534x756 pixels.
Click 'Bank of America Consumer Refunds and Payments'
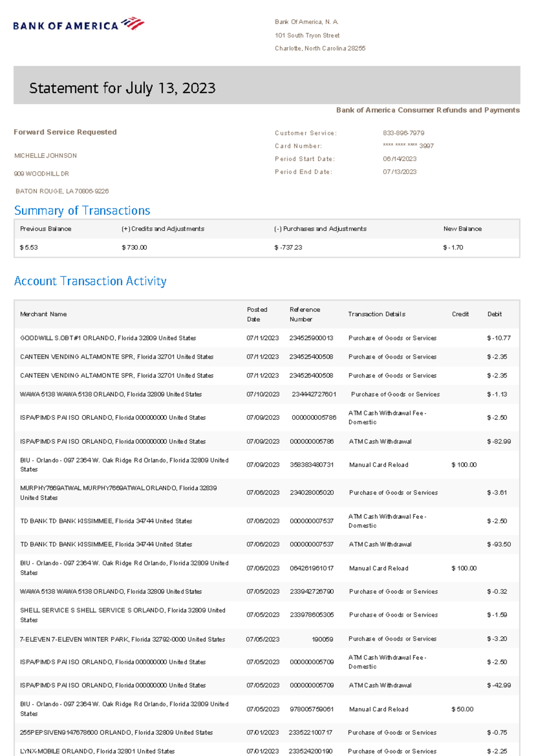(x=428, y=110)
